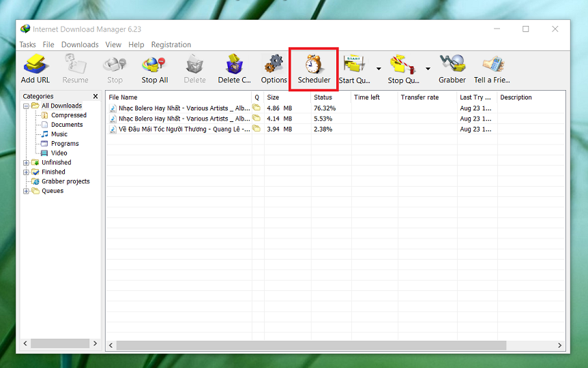Expand the Finished tree node
Viewport: 588px width, 368px height.
tap(26, 172)
